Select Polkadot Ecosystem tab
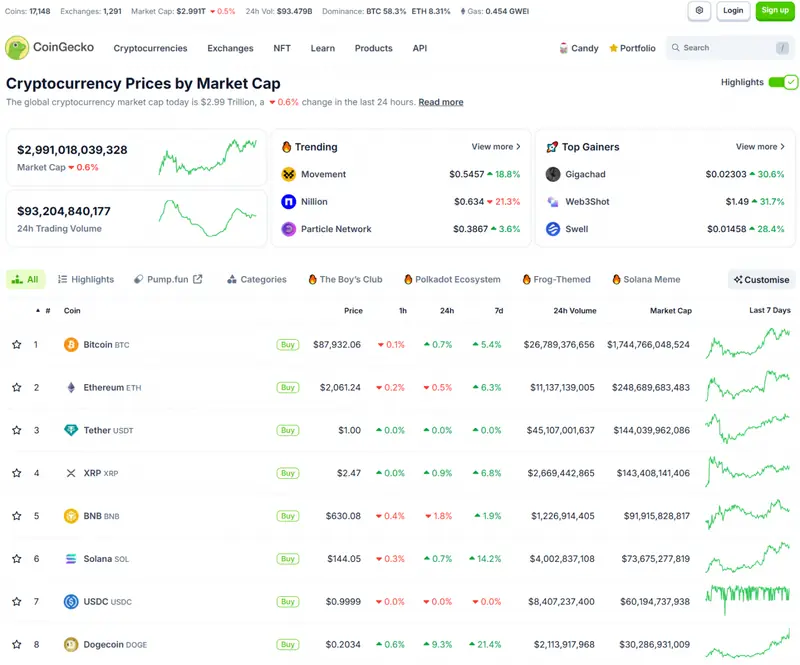 click(452, 279)
